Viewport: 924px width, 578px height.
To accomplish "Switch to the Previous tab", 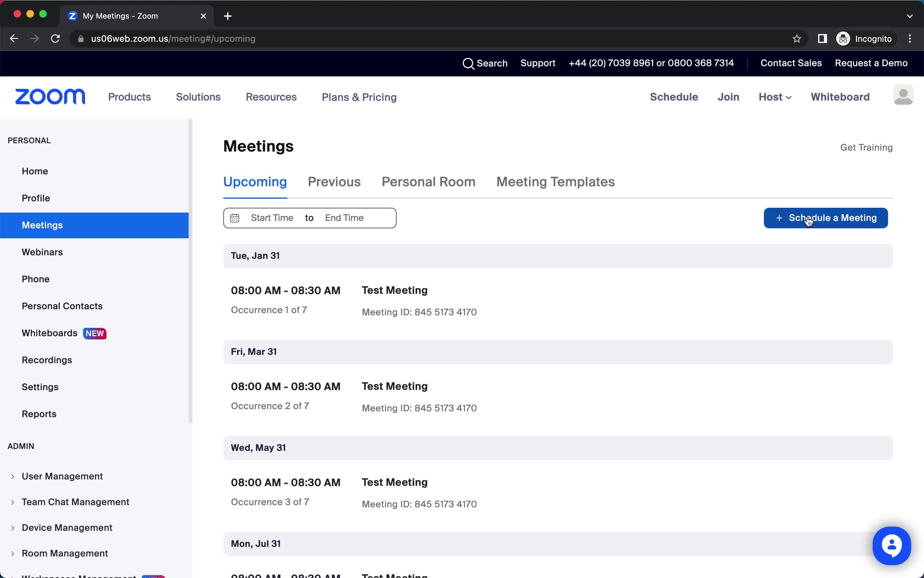I will (334, 182).
